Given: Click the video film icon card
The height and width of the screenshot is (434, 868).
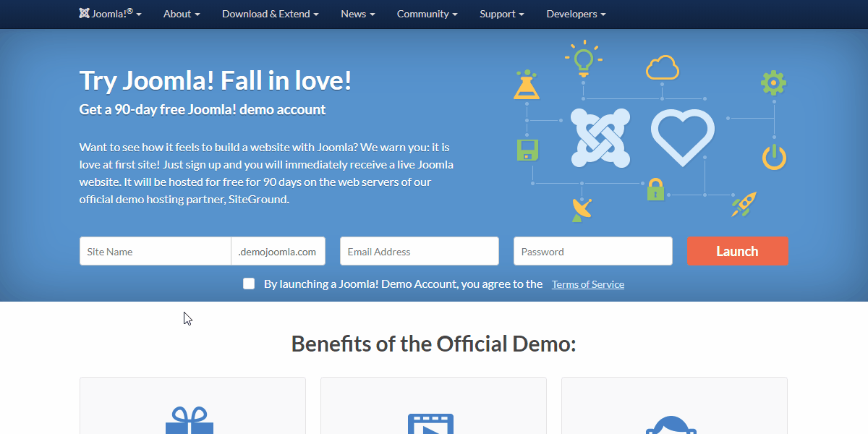Looking at the screenshot, I should pyautogui.click(x=433, y=405).
